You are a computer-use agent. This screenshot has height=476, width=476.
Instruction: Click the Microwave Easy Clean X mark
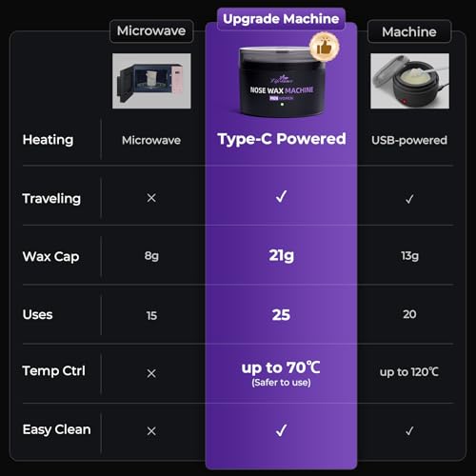click(151, 431)
